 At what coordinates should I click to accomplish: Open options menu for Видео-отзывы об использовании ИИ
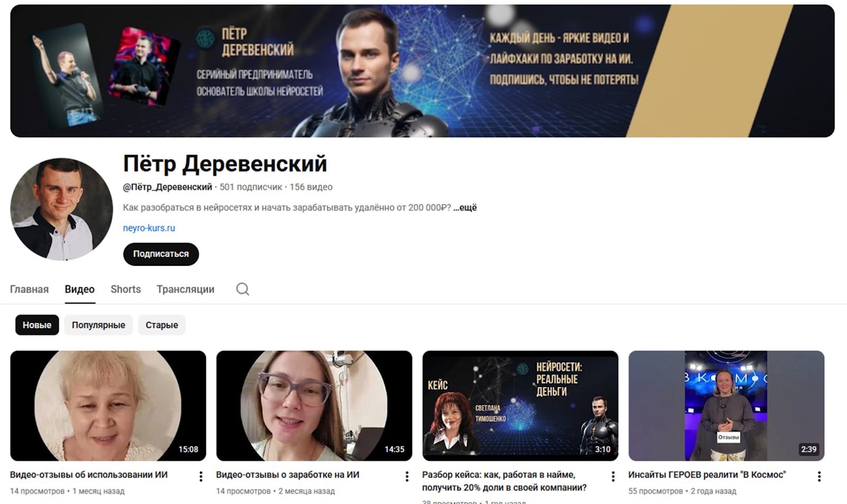(x=201, y=476)
